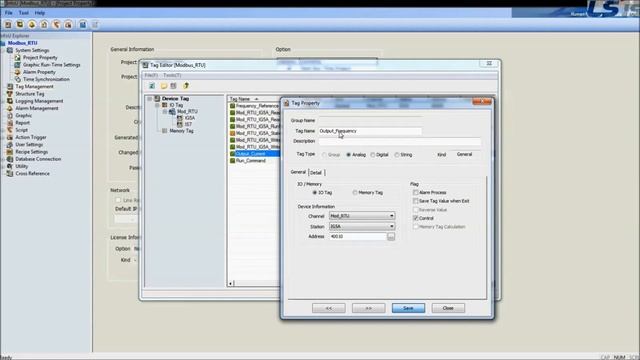Screen dimensions: 640x360
Task: Open Project Property in explorer tree
Action: [x=40, y=58]
